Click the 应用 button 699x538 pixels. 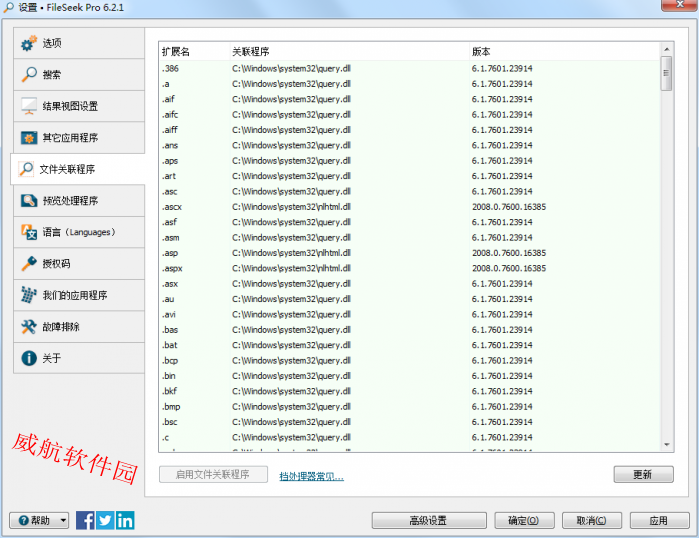(659, 520)
